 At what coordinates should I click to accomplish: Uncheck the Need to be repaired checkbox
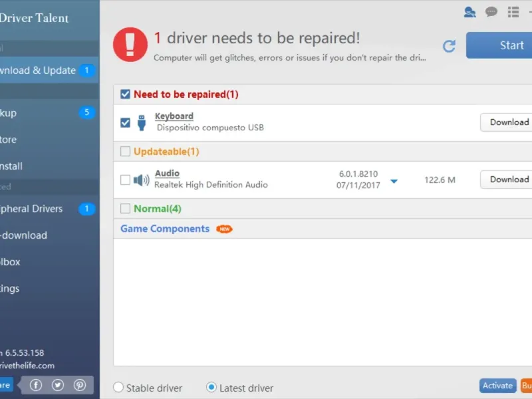pos(125,94)
